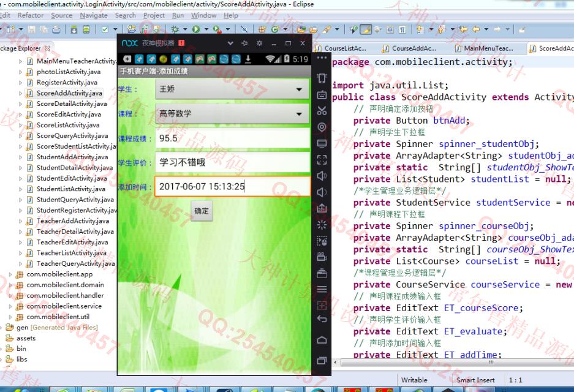Select the gen Generated Java Files folder
Image resolution: width=574 pixels, height=392 pixels.
tap(57, 328)
